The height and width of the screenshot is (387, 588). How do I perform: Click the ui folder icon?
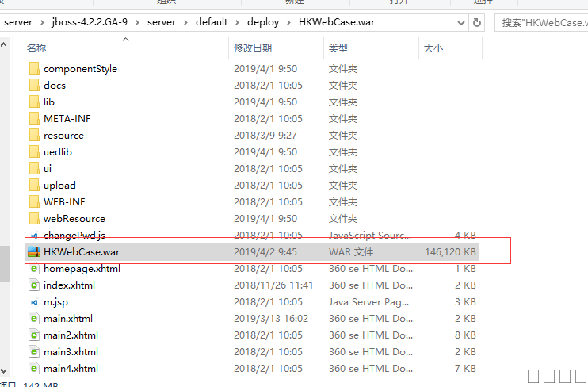[x=34, y=169]
